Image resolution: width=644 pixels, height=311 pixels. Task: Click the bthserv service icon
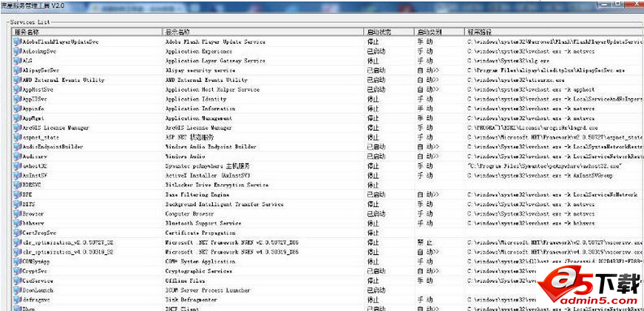tap(17, 224)
